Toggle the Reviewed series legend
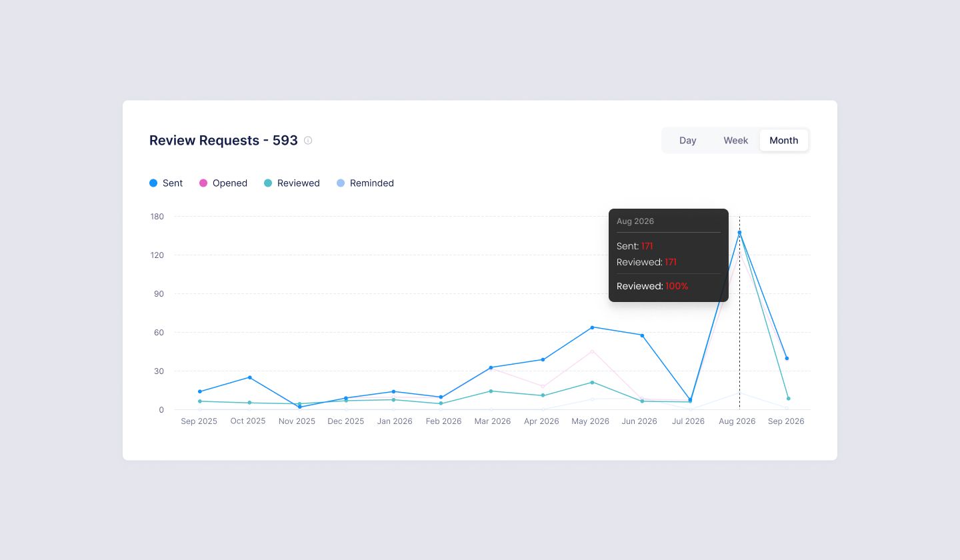Image resolution: width=960 pixels, height=560 pixels. point(292,183)
